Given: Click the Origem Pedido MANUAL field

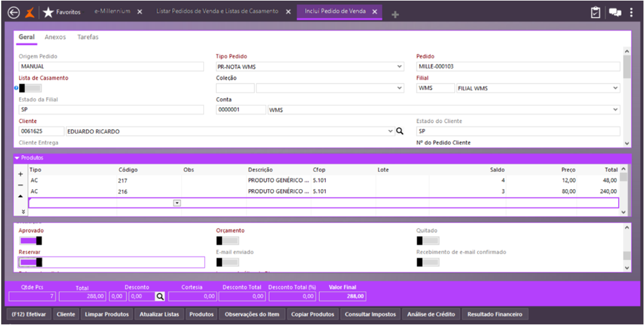Looking at the screenshot, I should coord(111,66).
